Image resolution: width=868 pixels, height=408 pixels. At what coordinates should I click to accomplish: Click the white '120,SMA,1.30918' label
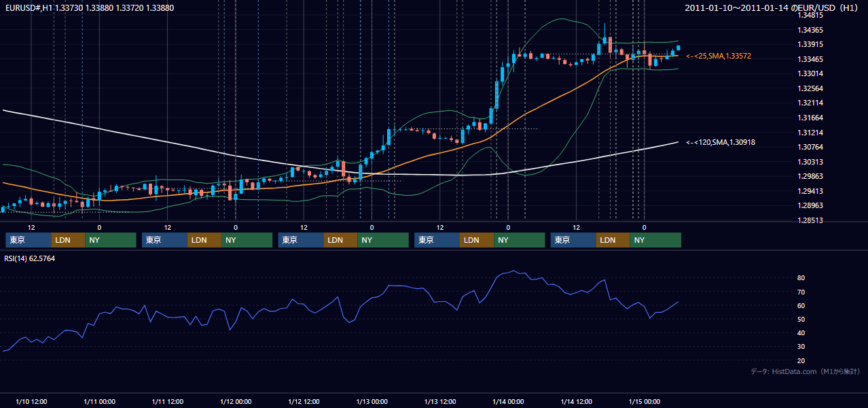pyautogui.click(x=721, y=142)
